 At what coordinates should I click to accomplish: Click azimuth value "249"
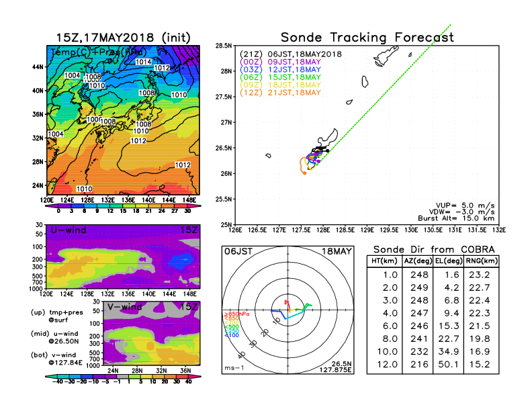coord(419,287)
